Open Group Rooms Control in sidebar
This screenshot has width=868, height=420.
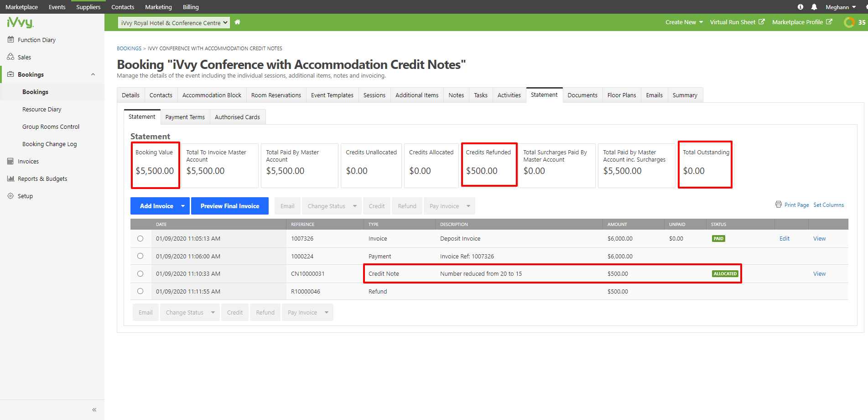[51, 126]
